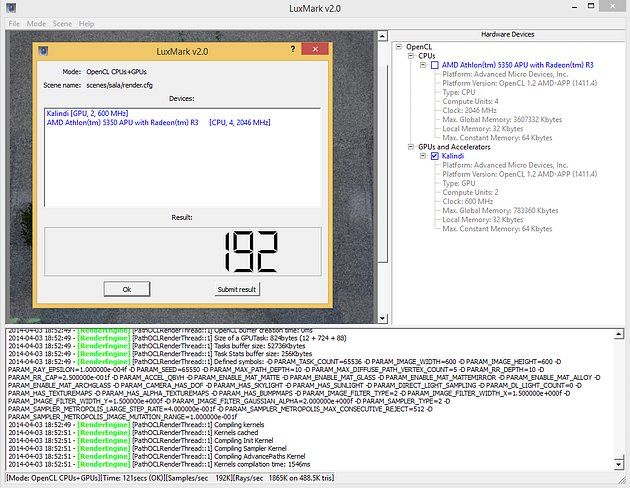Click 'Max. Global Memory: 783360 Kbytes' entry
This screenshot has height=488, width=630.
[500, 210]
